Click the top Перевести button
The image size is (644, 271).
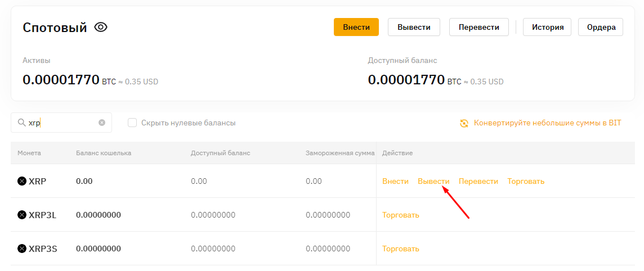pos(479,27)
